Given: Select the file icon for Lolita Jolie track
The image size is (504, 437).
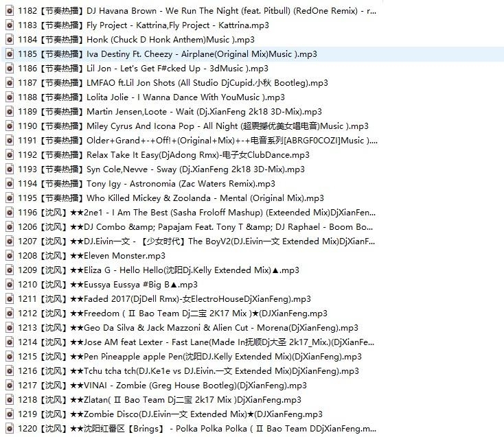Looking at the screenshot, I should (10, 97).
